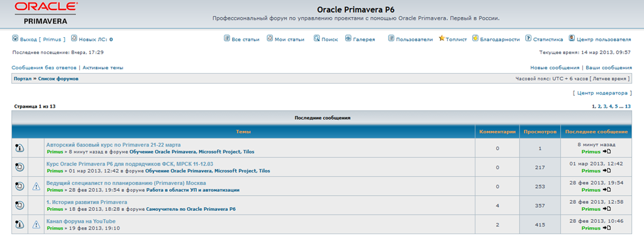This screenshot has height=236, width=644.
Task: Open topic Авторский базовый курс по Primavera 21-22 марта
Action: click(x=113, y=145)
